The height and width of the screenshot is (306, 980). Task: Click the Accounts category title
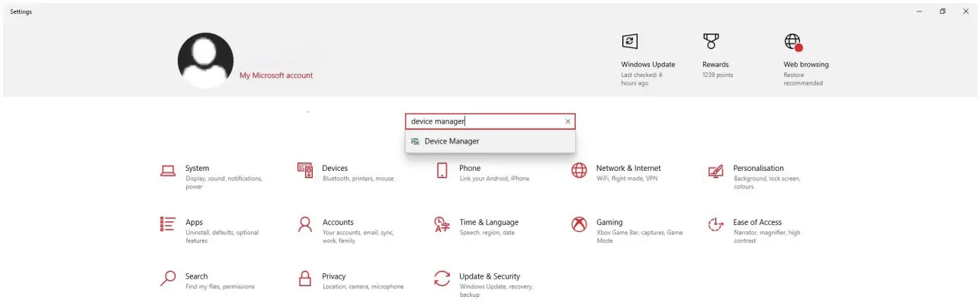pos(338,223)
